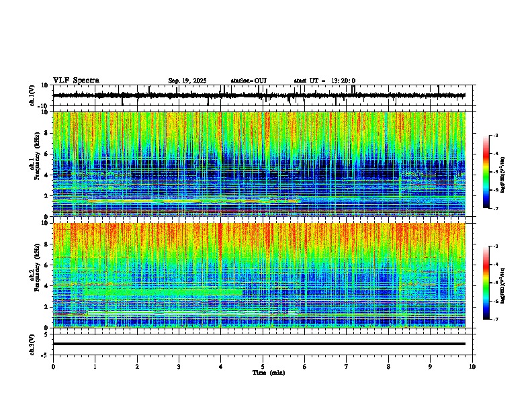Click the time axis tick label "5"
The height and width of the screenshot is (411, 532).
(263, 367)
